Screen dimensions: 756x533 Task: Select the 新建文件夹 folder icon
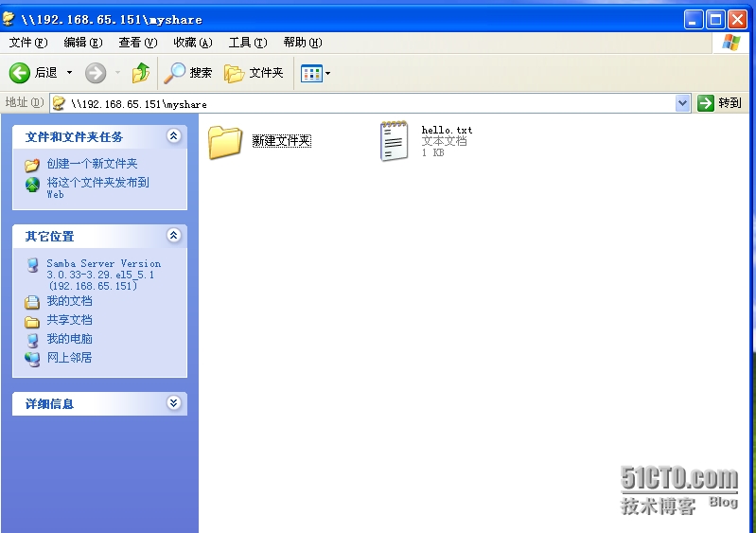pyautogui.click(x=225, y=142)
